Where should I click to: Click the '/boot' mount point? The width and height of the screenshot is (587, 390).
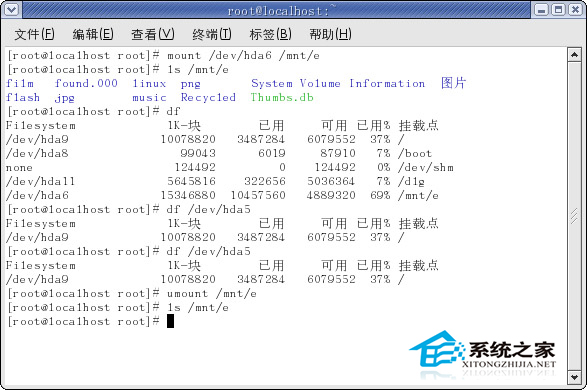coord(415,153)
